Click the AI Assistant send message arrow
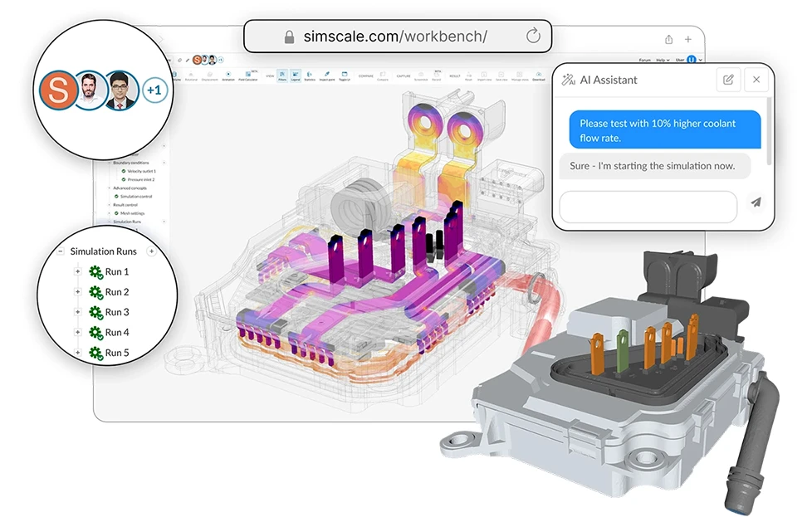This screenshot has height=517, width=812. (x=755, y=202)
